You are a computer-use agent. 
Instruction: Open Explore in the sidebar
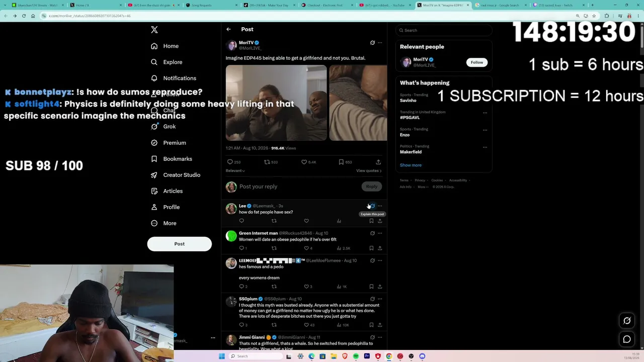coord(167,62)
